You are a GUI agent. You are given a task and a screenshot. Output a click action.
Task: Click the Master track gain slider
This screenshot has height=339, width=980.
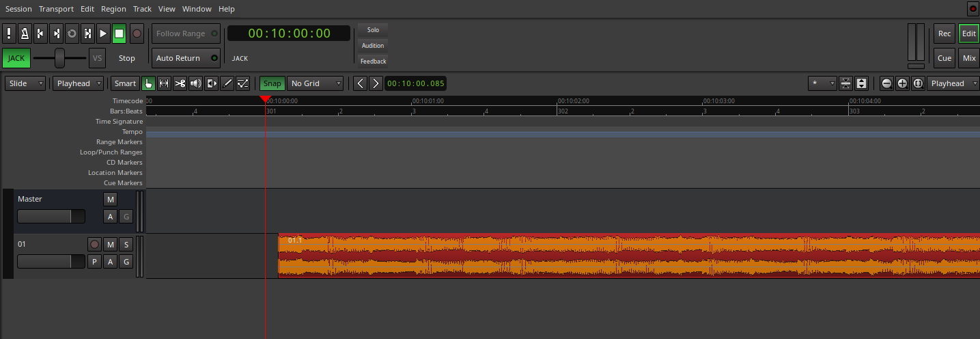tap(51, 217)
